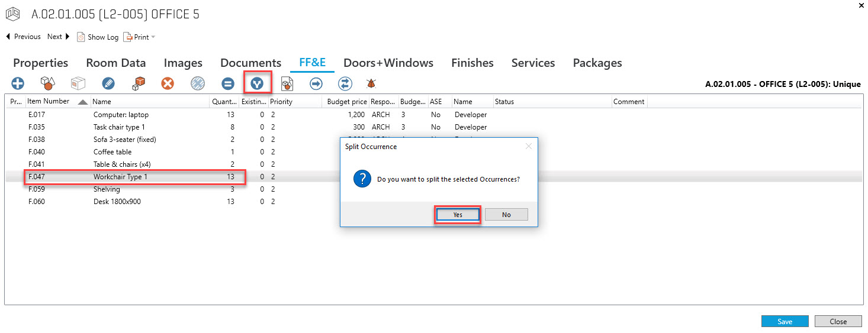Switch to the Finishes tab
The width and height of the screenshot is (868, 333).
pyautogui.click(x=472, y=63)
